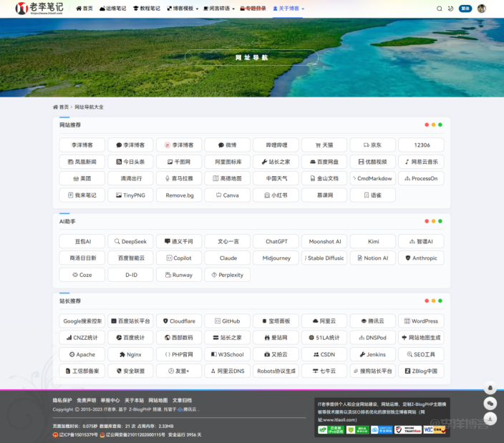The width and height of the screenshot is (504, 443).
Task: Click the 老李笔记 site logo
Action: [39, 9]
